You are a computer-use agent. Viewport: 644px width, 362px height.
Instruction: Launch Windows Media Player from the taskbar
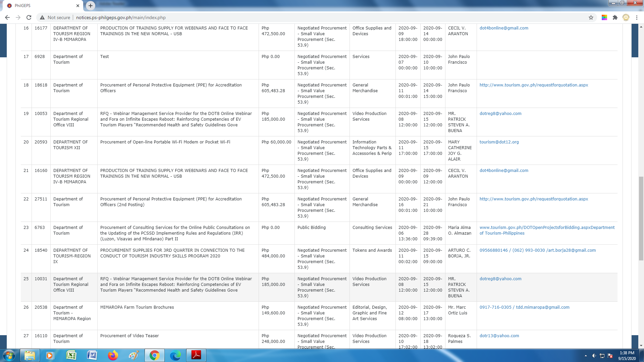point(50,355)
